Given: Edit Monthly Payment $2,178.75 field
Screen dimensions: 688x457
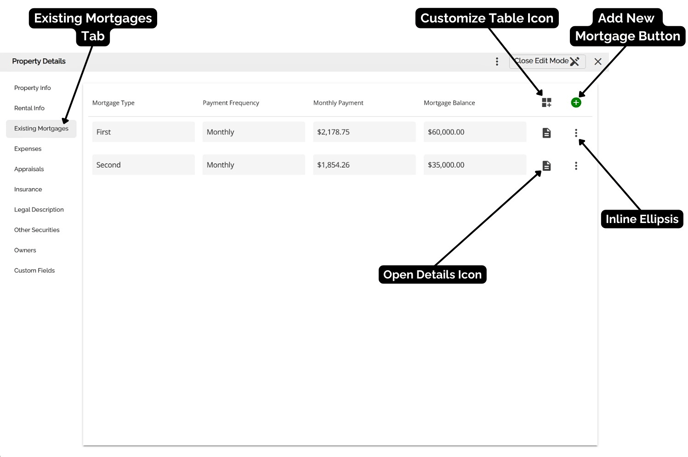Looking at the screenshot, I should 364,132.
